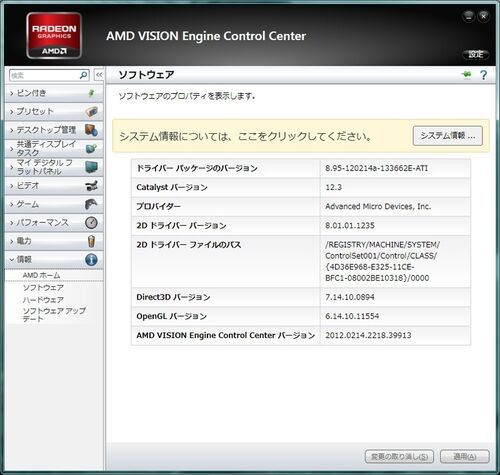500x475 pixels.
Task: Click the 2D ドライバー ファイルのパス label
Action: pyautogui.click(x=189, y=245)
